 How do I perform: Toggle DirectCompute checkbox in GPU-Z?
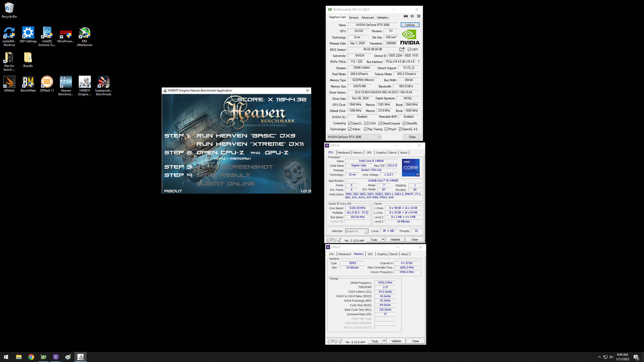(380, 123)
